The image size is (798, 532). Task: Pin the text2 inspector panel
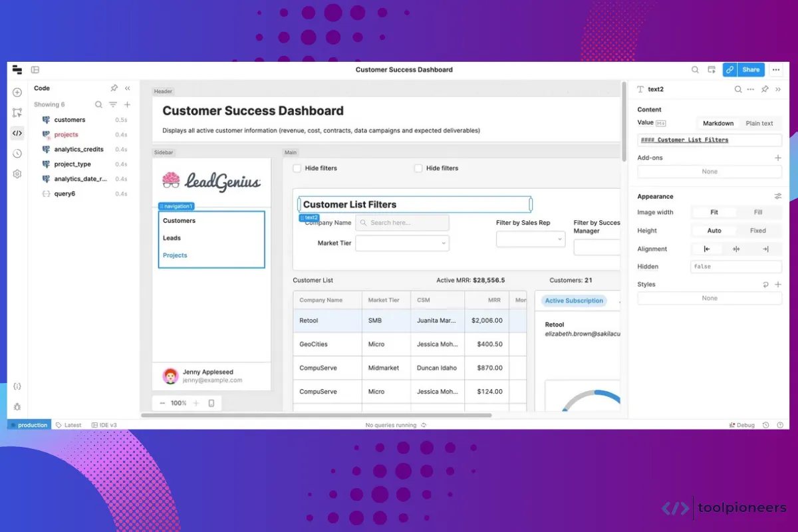[x=765, y=89]
